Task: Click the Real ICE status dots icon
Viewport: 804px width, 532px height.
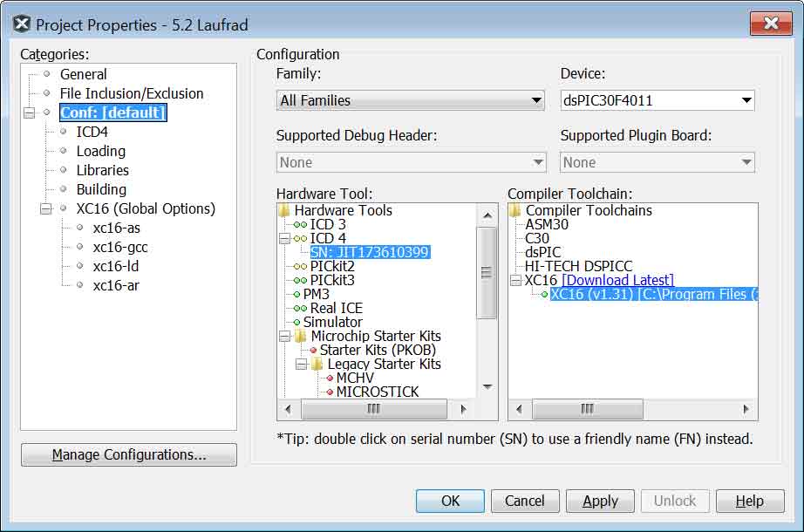Action: [x=301, y=309]
